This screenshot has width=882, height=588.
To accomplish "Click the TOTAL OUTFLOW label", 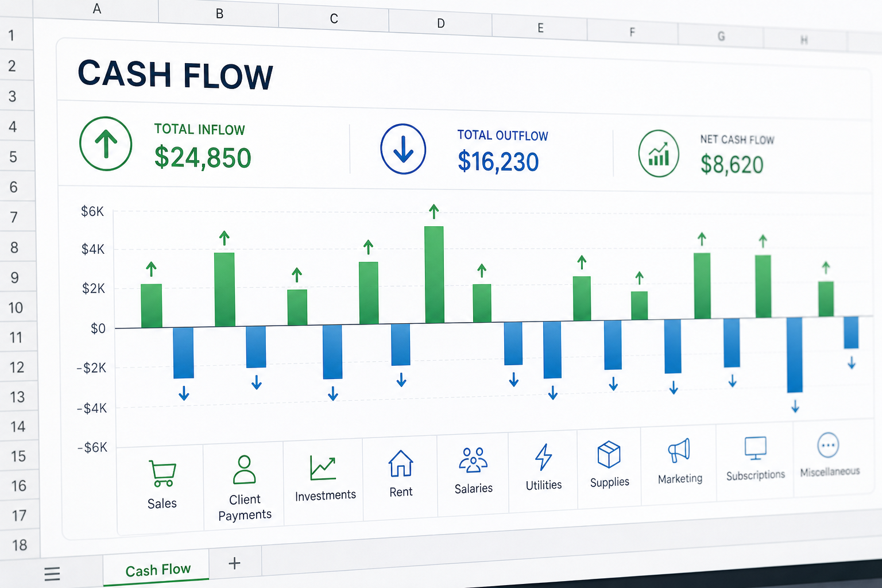I will point(502,136).
